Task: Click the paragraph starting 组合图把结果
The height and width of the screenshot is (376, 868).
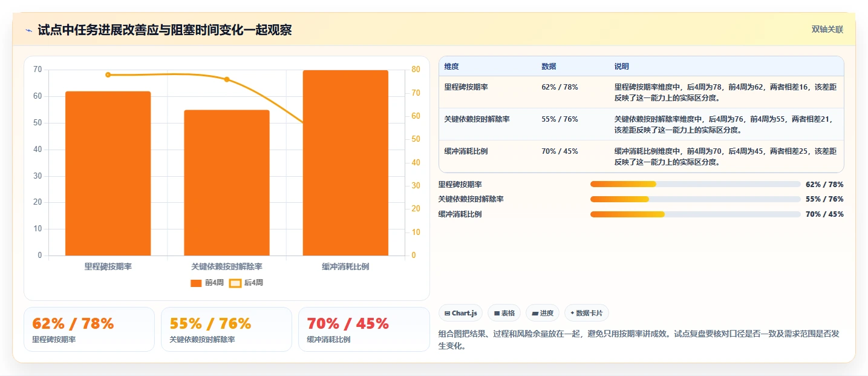Action: pos(639,340)
